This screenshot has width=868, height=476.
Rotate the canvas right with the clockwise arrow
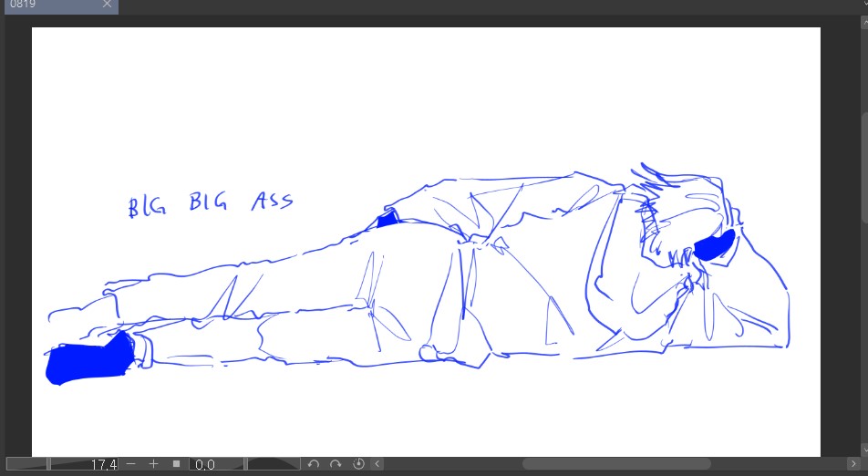336,464
